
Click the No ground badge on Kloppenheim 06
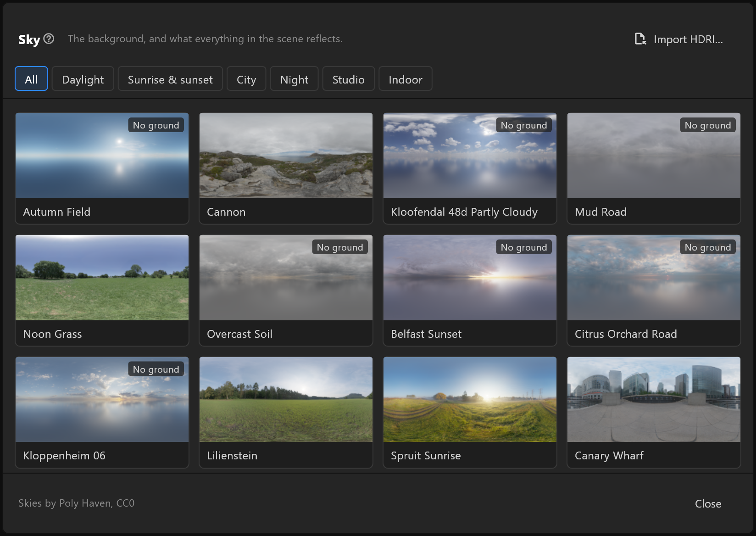tap(156, 369)
